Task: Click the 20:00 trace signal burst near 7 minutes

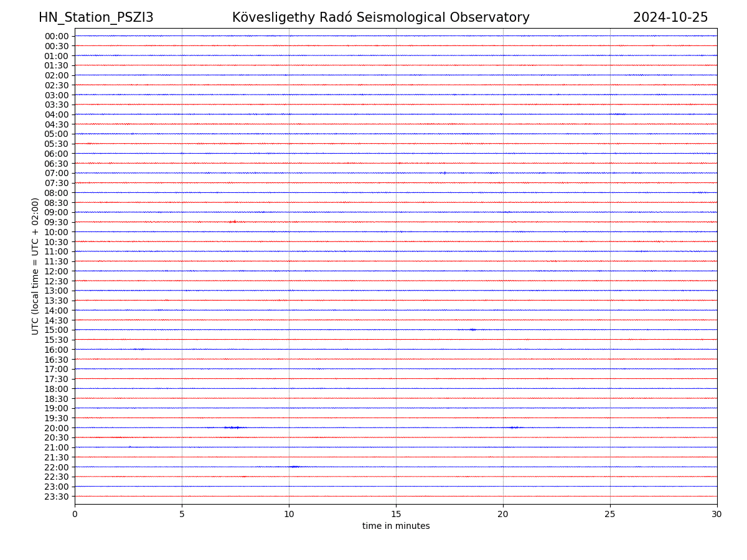Action: (x=234, y=427)
